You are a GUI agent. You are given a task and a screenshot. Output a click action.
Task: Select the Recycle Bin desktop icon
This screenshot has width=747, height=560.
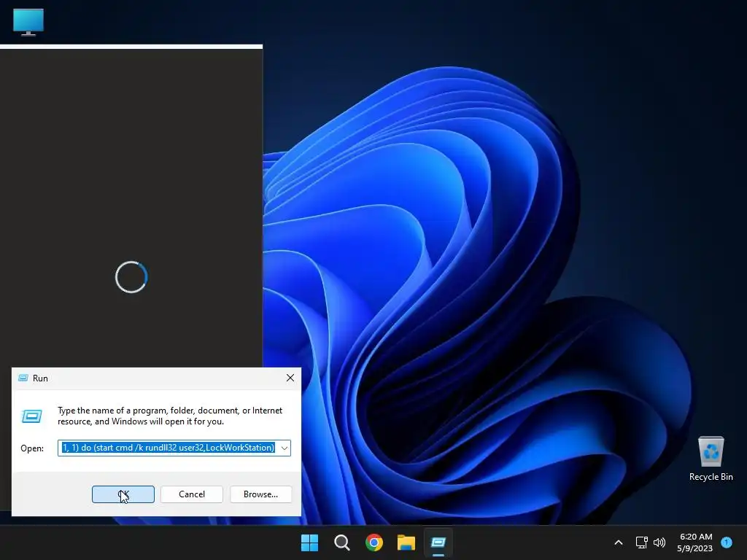click(711, 458)
